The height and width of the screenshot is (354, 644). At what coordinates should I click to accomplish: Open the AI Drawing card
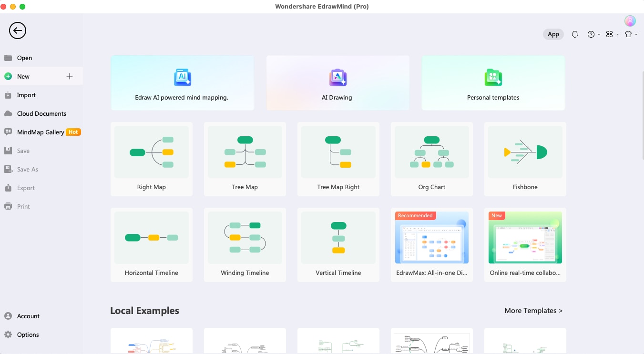pos(337,83)
